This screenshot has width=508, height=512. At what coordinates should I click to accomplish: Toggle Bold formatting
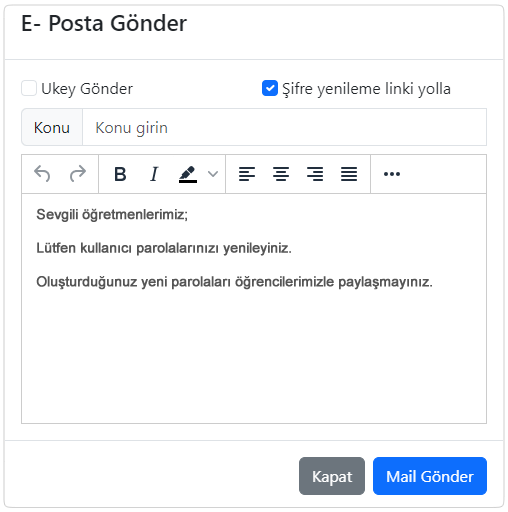[120, 174]
